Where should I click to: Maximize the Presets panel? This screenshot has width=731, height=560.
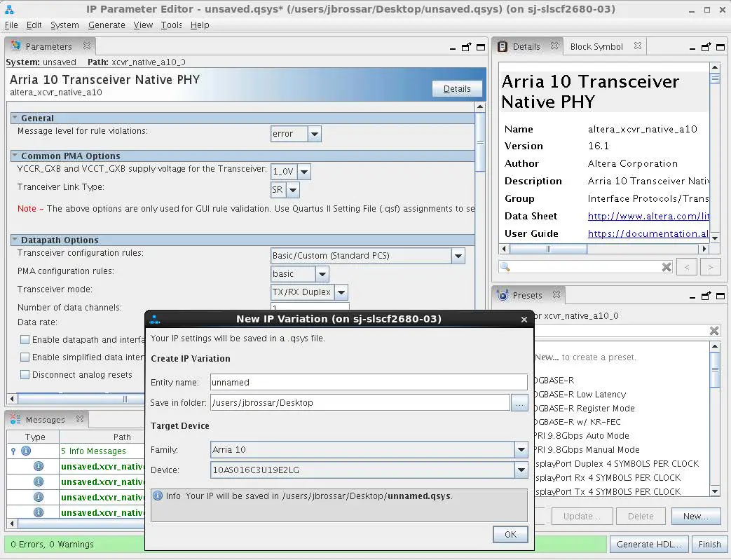pos(720,296)
